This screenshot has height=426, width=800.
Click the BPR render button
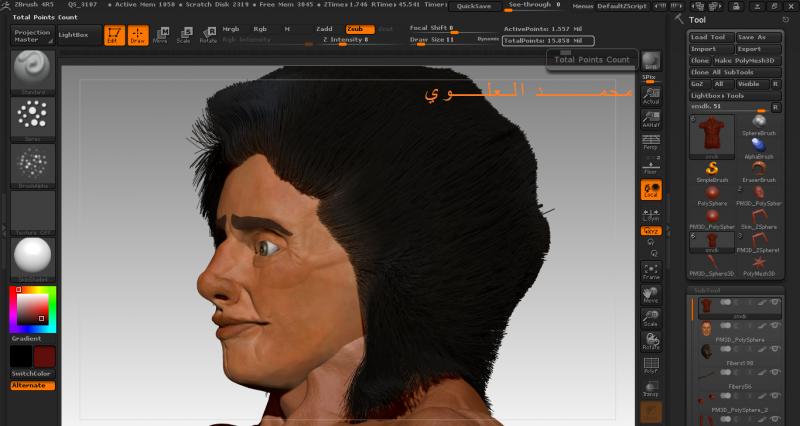click(x=651, y=61)
